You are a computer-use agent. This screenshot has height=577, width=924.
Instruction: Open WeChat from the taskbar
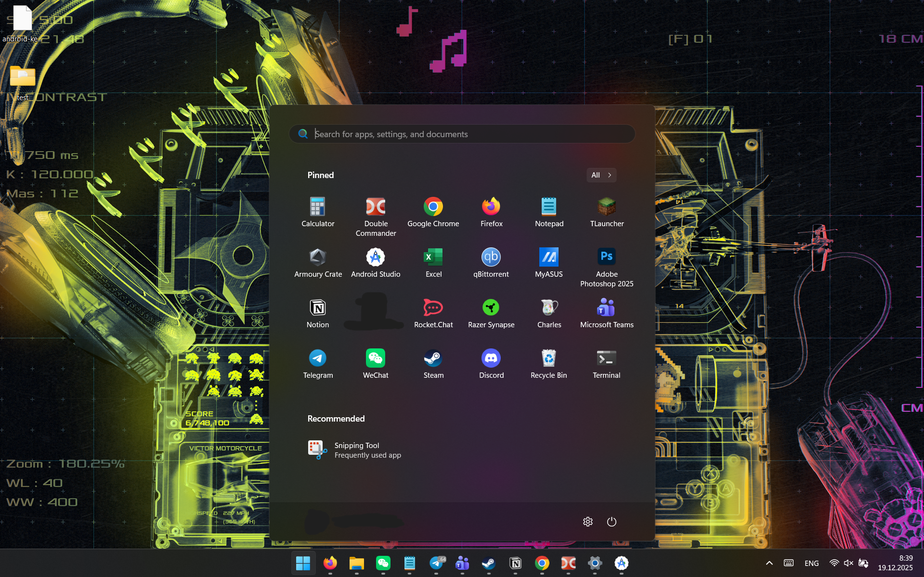[383, 563]
